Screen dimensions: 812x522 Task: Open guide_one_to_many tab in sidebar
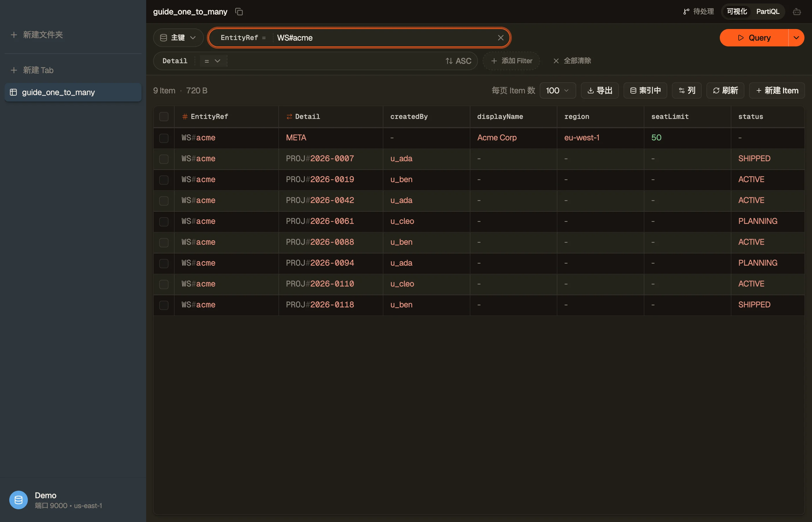[x=73, y=92]
